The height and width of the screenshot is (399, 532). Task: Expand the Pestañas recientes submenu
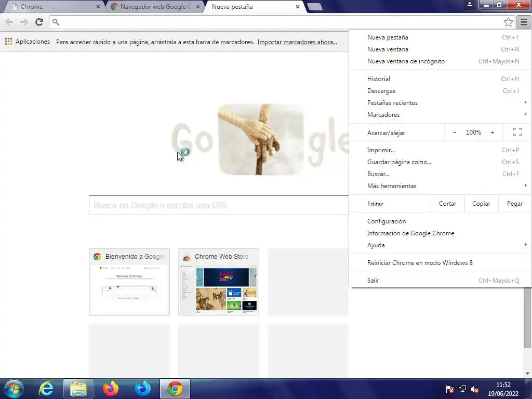pos(440,102)
